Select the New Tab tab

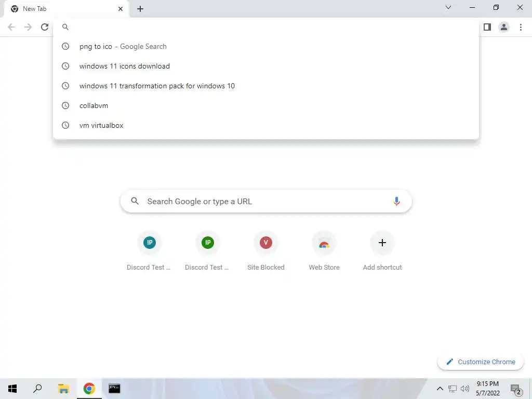click(x=66, y=9)
